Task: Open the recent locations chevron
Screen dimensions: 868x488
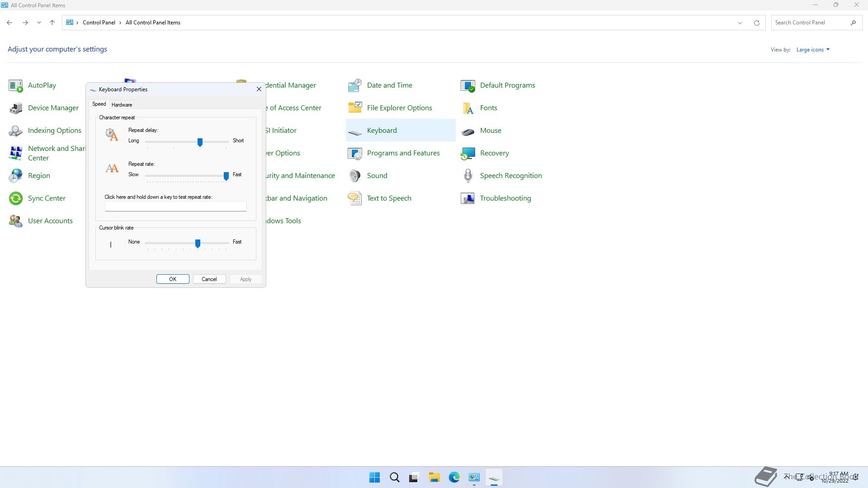Action: (39, 23)
